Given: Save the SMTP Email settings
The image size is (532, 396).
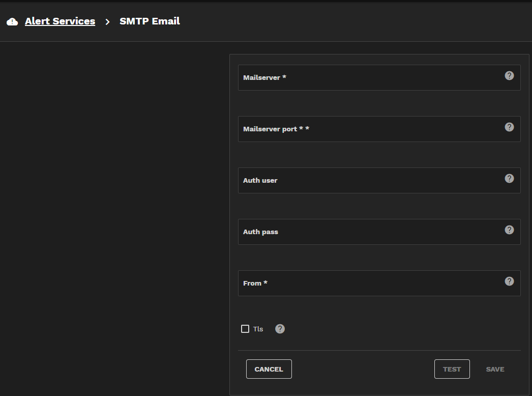Looking at the screenshot, I should coord(495,369).
